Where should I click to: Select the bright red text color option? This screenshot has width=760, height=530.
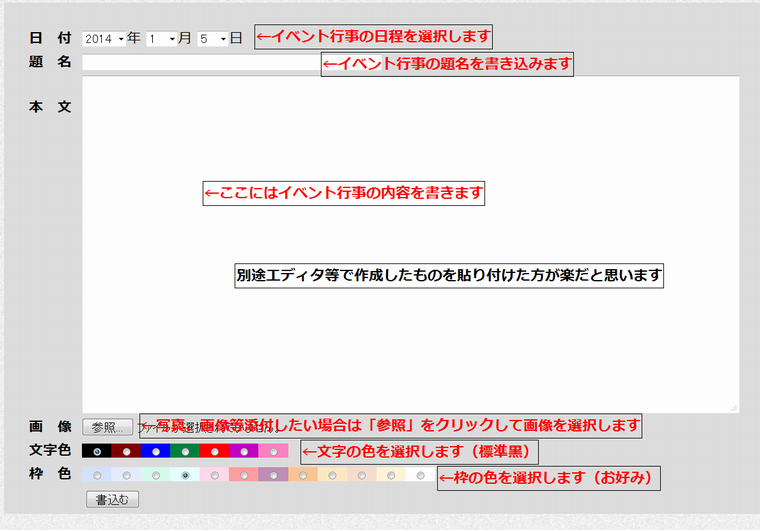(215, 452)
